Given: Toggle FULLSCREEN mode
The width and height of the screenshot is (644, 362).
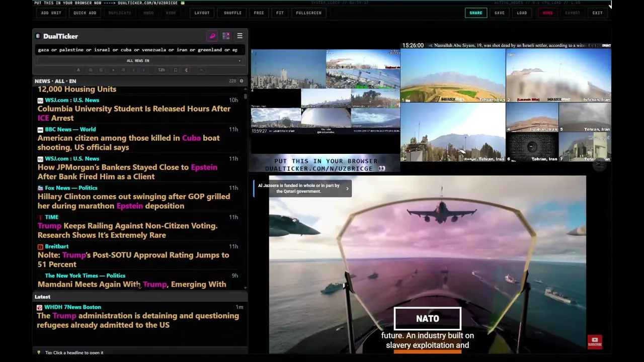Looking at the screenshot, I should click(309, 13).
